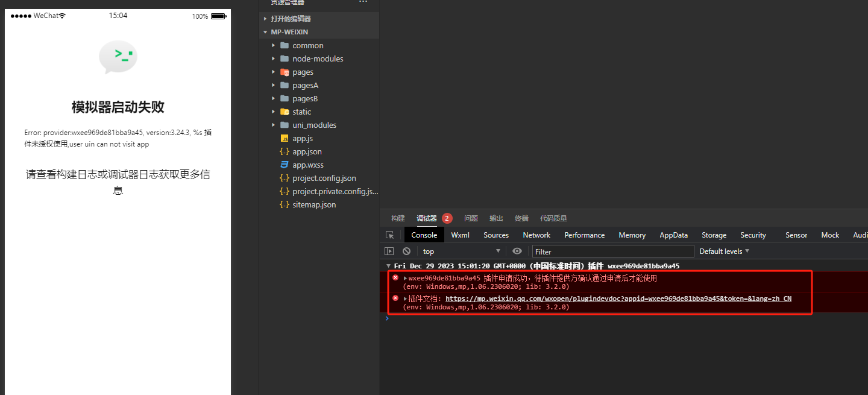
Task: Click the app.wxss stylesheet file icon
Action: coord(285,165)
